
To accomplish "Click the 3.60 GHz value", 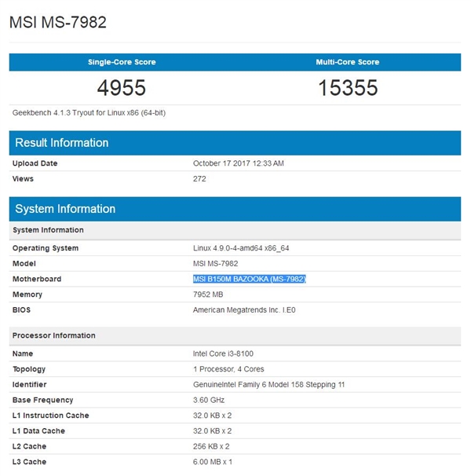I will 209,400.
